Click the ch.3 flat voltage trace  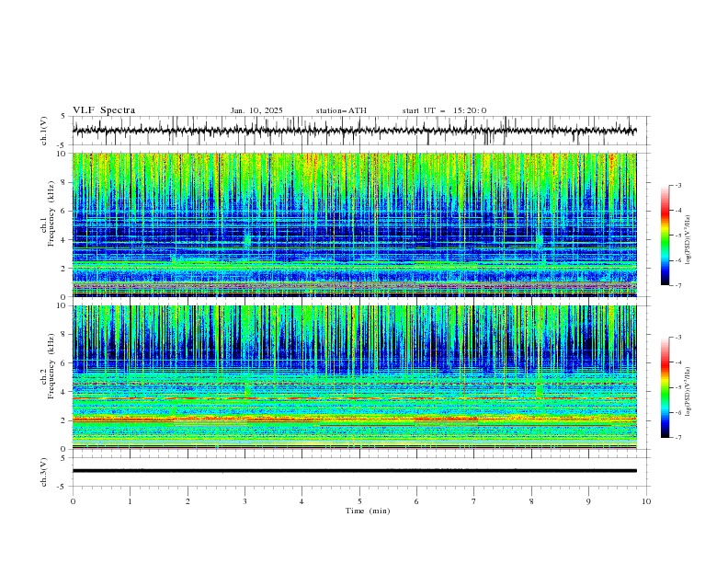pyautogui.click(x=354, y=471)
